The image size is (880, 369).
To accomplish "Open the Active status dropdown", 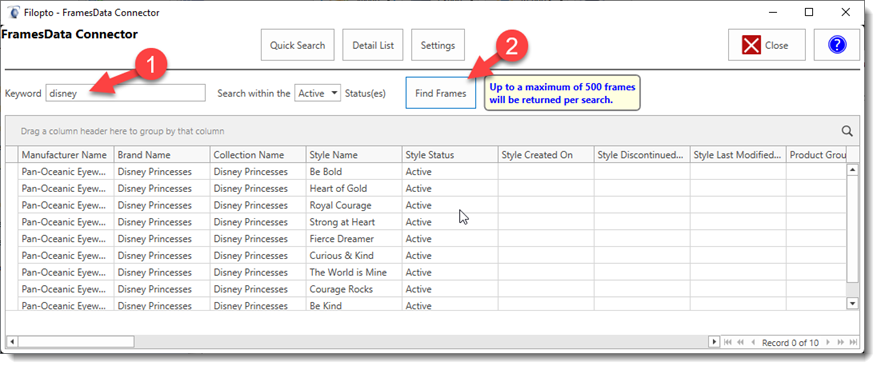I will click(x=318, y=93).
